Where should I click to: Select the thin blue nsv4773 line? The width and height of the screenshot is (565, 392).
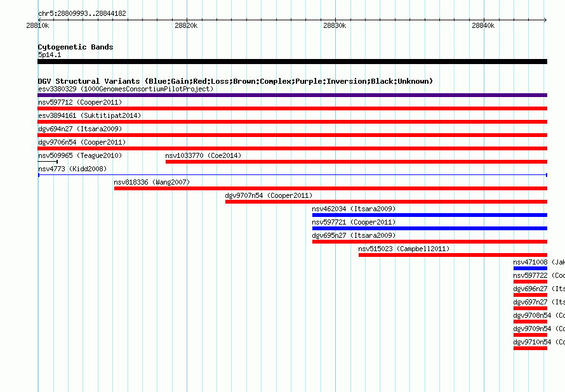point(292,175)
